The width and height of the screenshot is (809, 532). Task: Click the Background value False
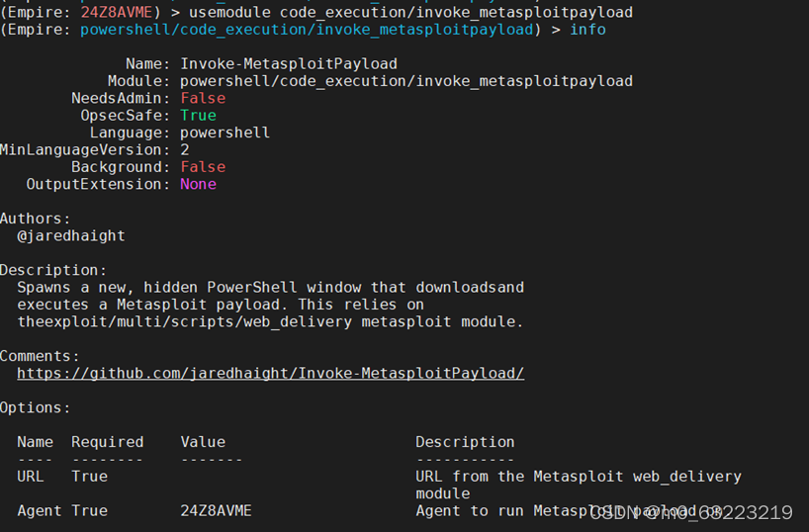click(x=203, y=167)
